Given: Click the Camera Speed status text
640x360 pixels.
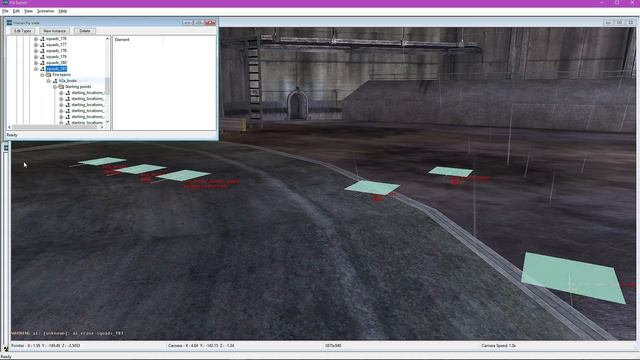Looking at the screenshot, I should coord(498,346).
